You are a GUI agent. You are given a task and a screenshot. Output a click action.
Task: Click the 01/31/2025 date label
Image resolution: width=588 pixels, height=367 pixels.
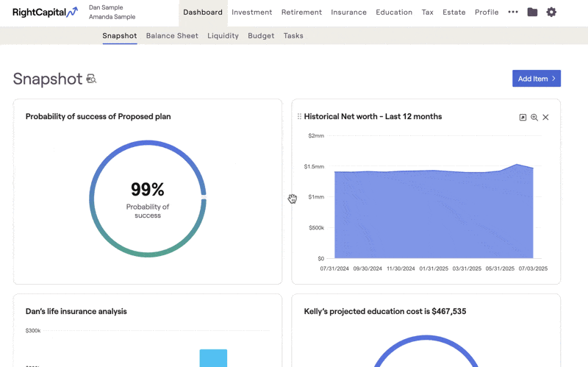[x=434, y=268]
